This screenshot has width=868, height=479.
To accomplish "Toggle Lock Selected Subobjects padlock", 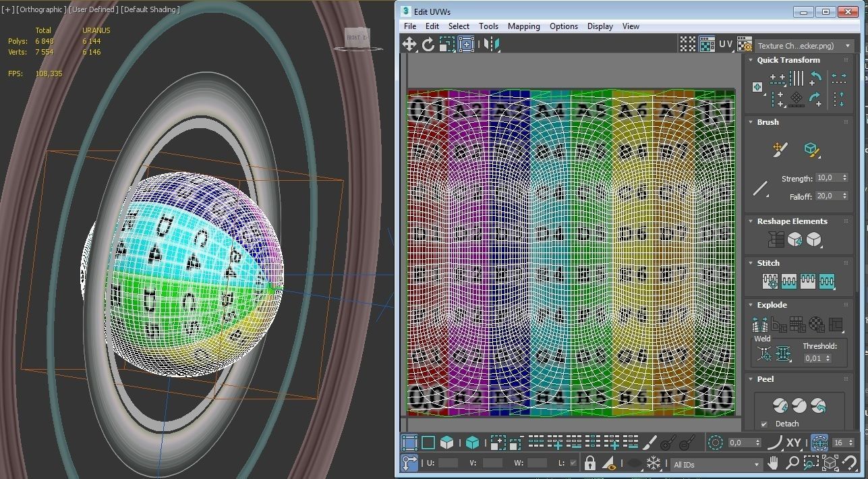I will click(x=590, y=463).
